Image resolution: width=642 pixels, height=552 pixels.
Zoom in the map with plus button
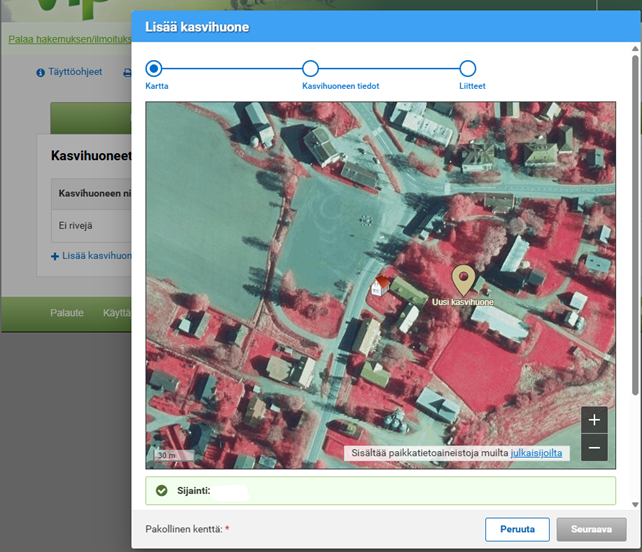(x=594, y=420)
